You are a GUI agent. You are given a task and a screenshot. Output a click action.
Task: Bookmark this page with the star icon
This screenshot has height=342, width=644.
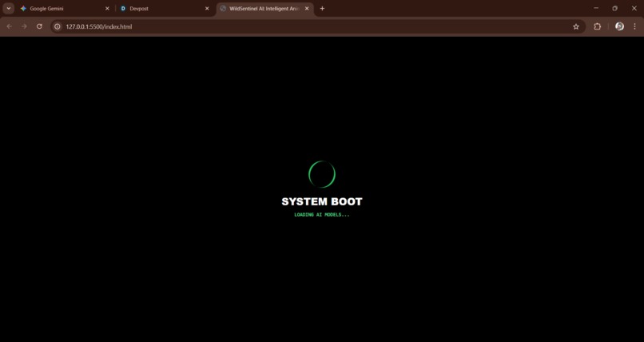click(576, 26)
